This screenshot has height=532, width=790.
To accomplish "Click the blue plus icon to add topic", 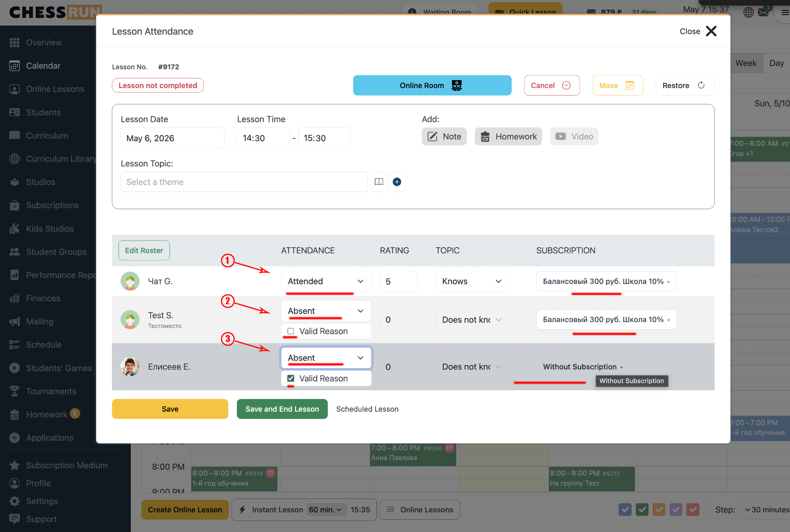I will point(397,182).
